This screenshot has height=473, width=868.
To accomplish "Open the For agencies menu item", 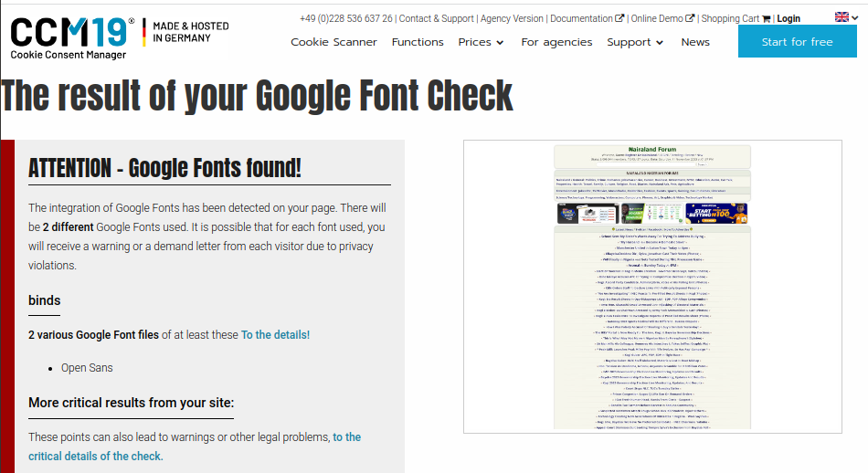I will (556, 42).
